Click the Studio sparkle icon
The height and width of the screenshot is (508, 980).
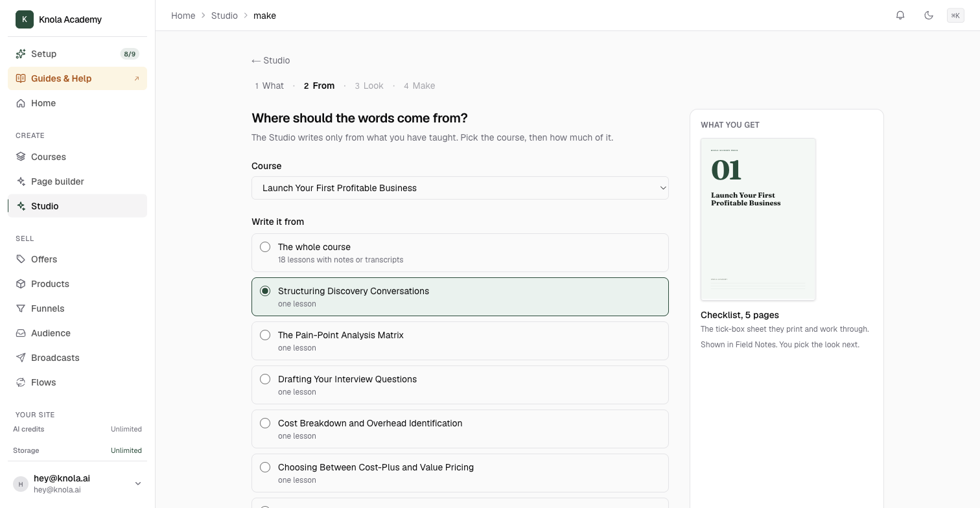(x=21, y=206)
